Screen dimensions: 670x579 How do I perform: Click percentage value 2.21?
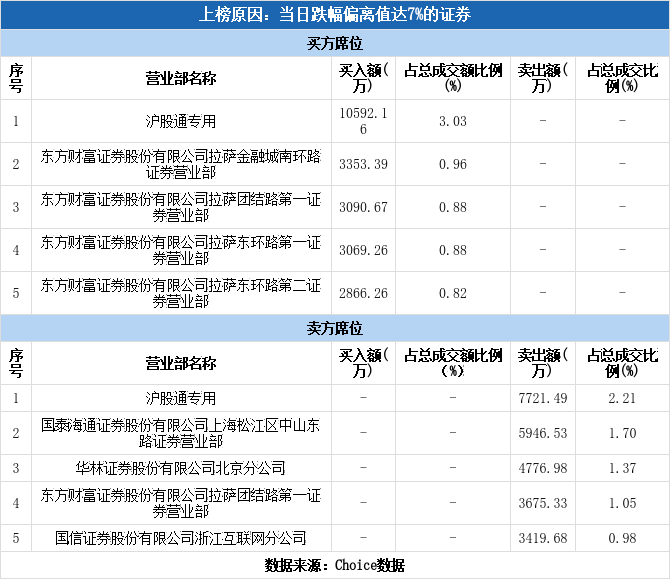[622, 398]
